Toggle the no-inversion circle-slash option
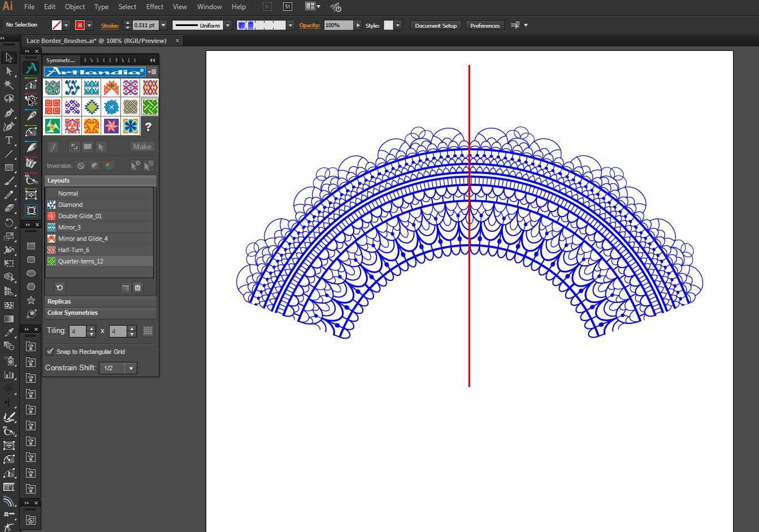 [81, 166]
